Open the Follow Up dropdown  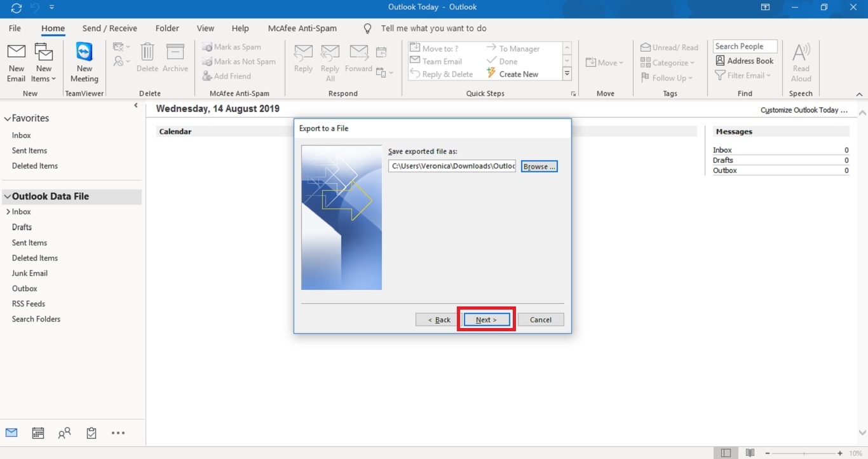coord(666,78)
